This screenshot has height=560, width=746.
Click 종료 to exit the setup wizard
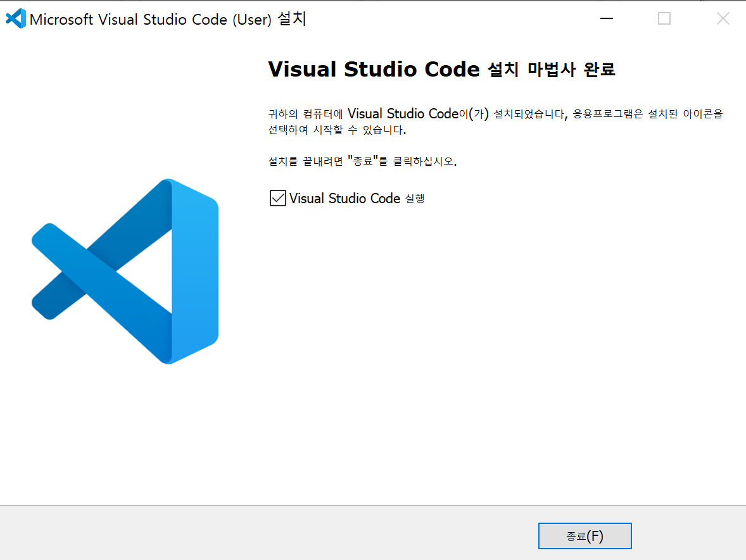pos(584,535)
